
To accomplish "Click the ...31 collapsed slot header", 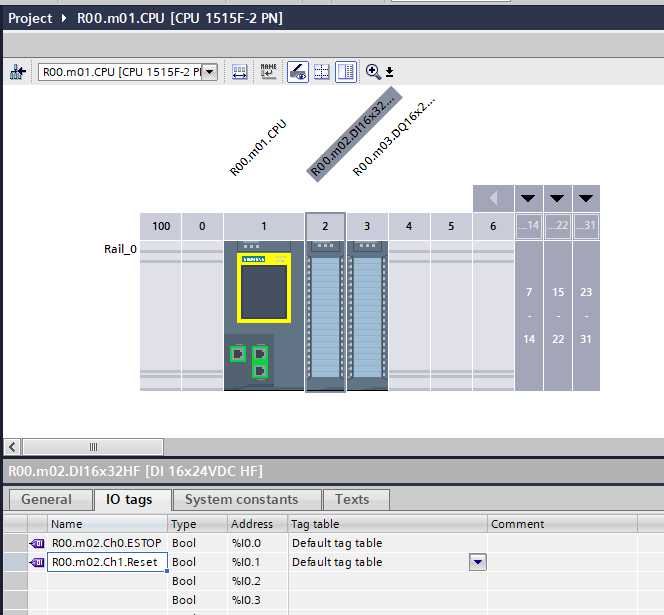I will point(586,226).
